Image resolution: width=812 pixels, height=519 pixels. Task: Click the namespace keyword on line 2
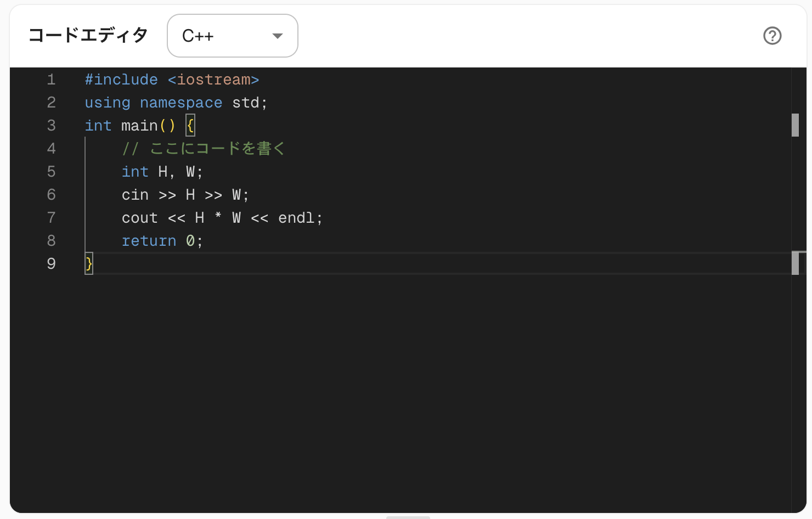tap(181, 103)
